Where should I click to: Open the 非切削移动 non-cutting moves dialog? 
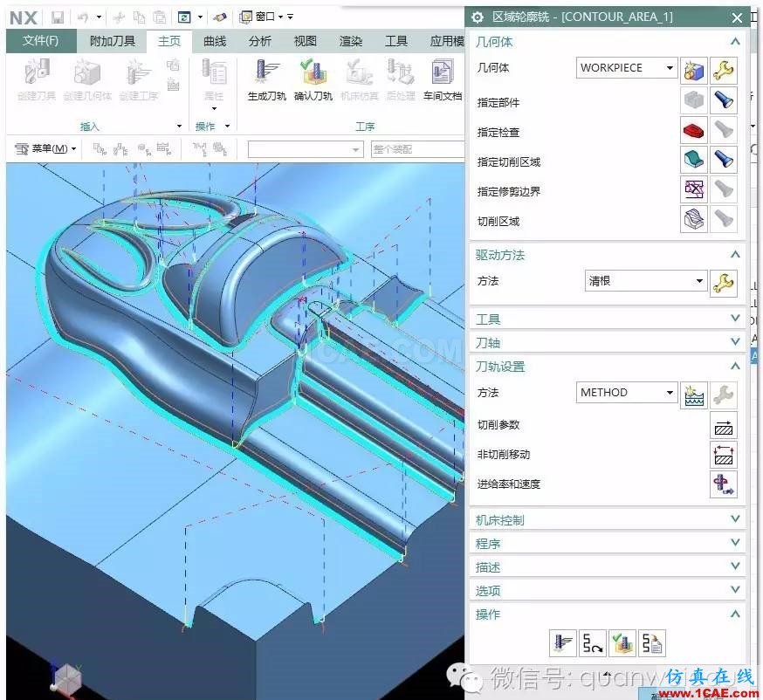724,456
